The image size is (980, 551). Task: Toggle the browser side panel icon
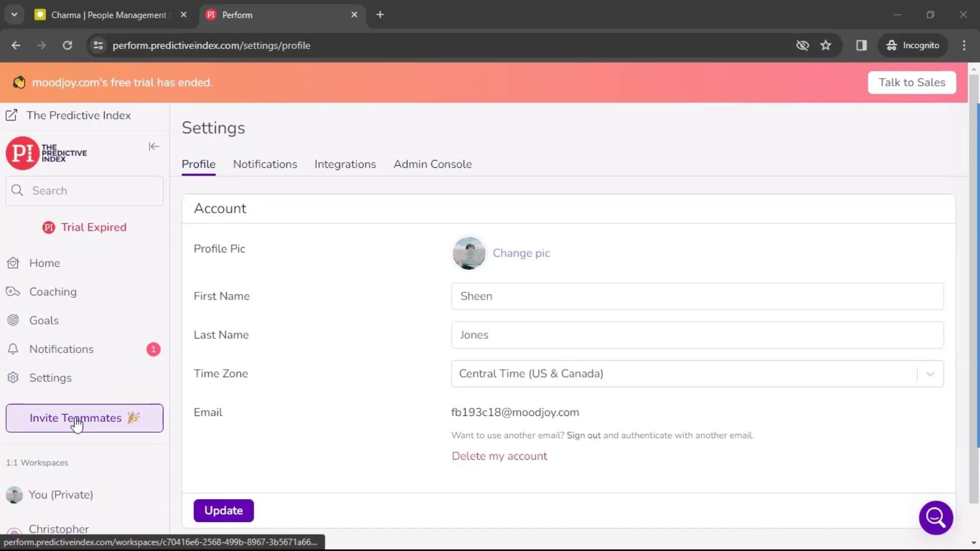tap(861, 45)
